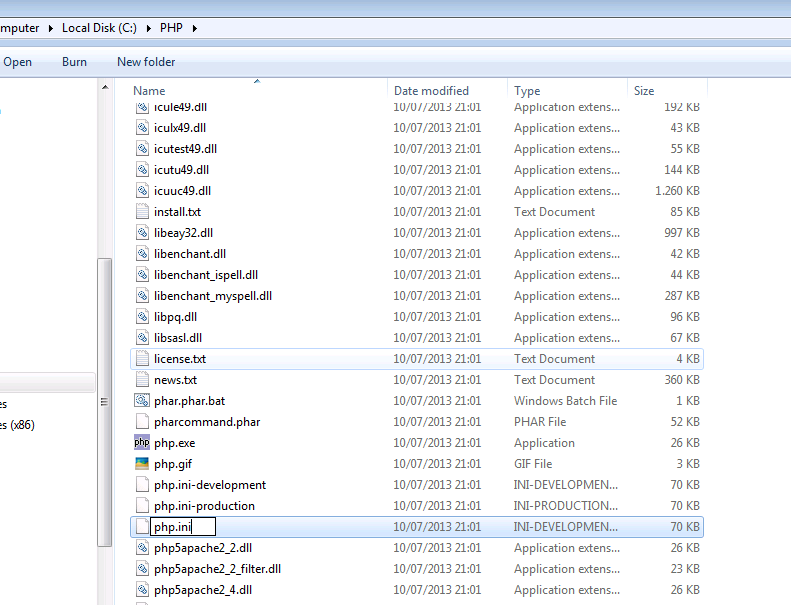Screen dimensions: 791x605
Task: Click the navigation pane scrollbar thumb
Action: 104,402
